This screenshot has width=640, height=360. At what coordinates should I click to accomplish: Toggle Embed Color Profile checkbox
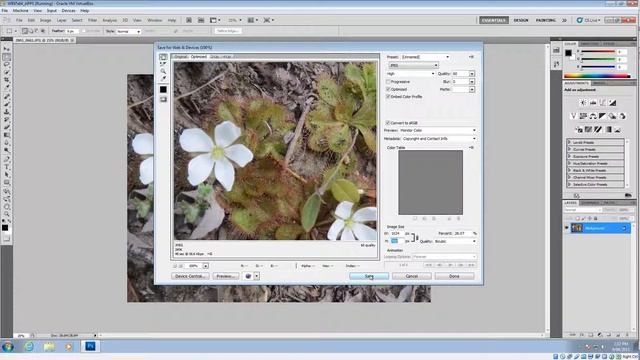(x=388, y=97)
